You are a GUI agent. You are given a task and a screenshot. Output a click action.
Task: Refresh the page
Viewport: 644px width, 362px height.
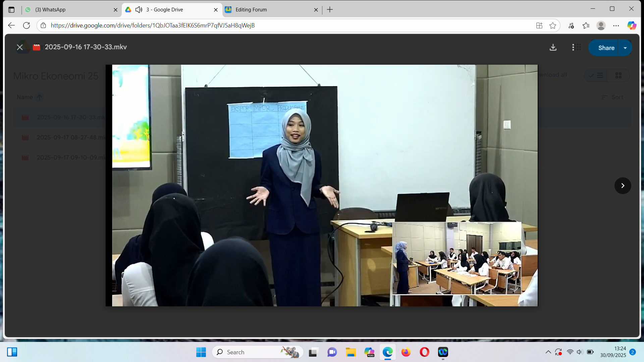tap(26, 25)
